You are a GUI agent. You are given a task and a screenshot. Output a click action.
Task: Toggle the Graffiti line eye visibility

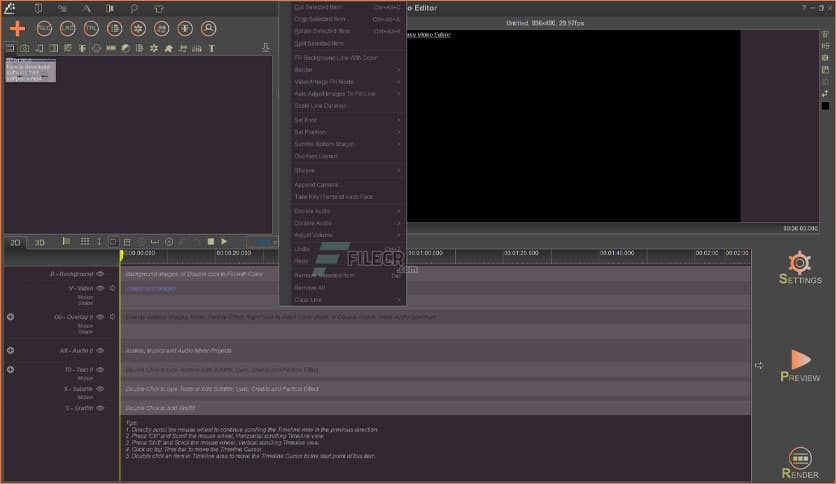(100, 408)
